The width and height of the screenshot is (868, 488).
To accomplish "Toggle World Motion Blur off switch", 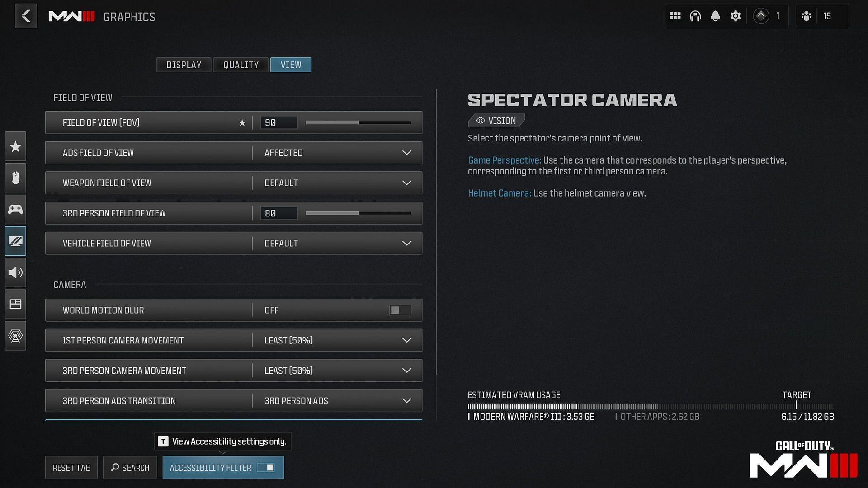I will [400, 310].
